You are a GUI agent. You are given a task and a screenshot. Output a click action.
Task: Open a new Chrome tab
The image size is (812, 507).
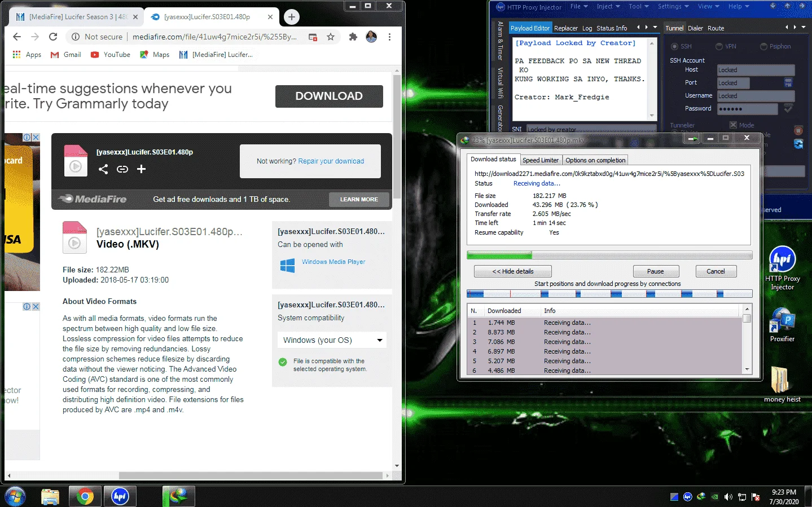[292, 17]
